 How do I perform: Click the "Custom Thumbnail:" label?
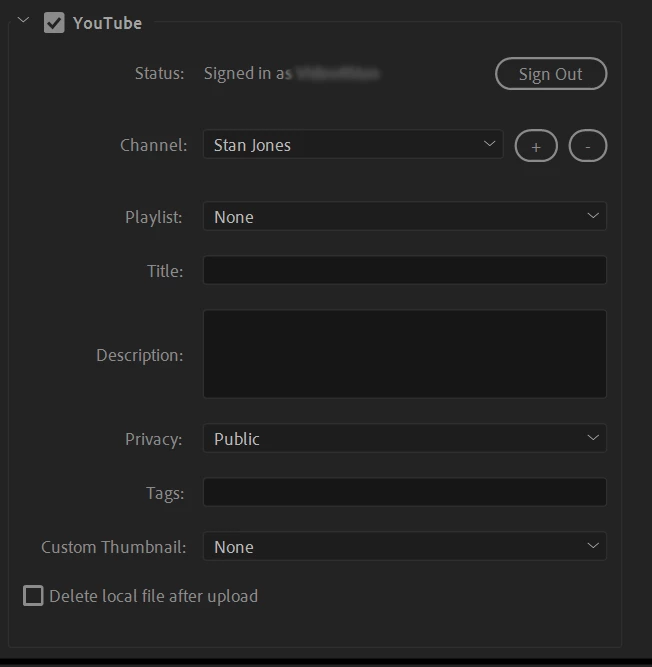pos(114,547)
